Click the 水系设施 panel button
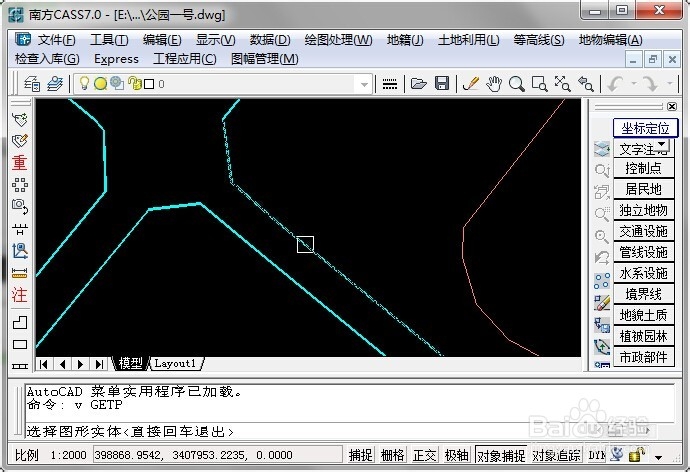Screen dimensions: 690x472 point(643,273)
